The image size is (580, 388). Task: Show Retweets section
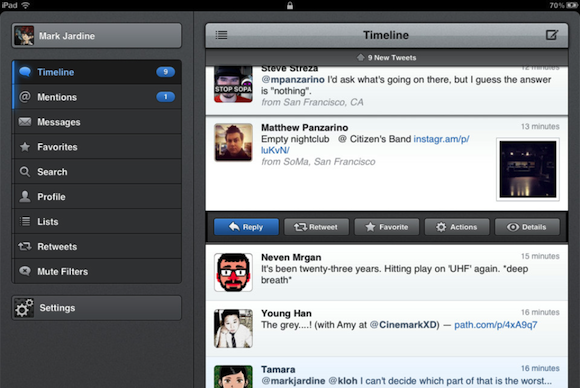97,247
